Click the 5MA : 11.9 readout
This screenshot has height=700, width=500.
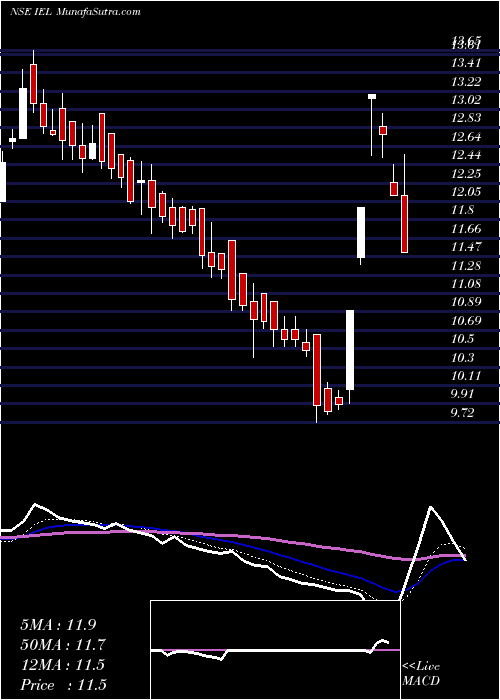58,625
